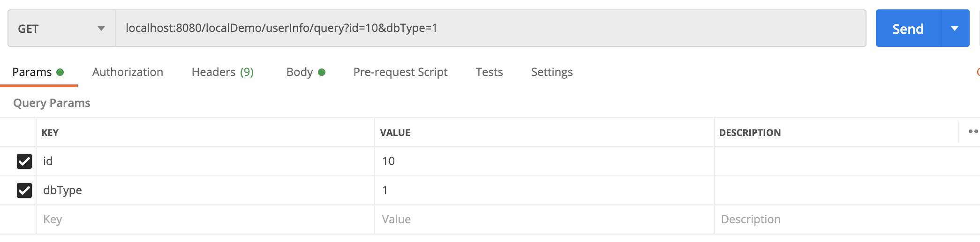Viewport: 980px width, 242px height.
Task: Open the Headers (9) tab
Action: coord(222,72)
